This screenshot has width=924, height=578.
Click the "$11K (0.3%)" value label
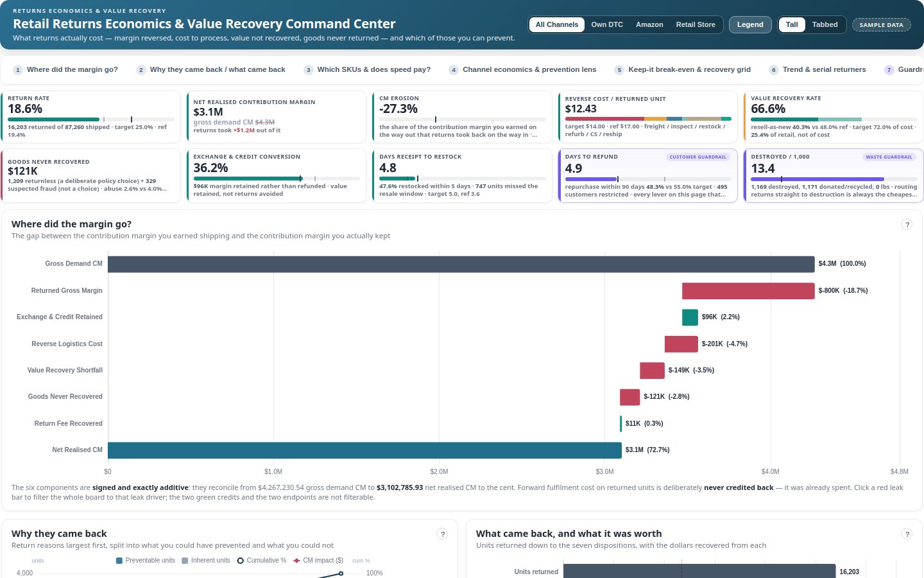click(x=644, y=424)
